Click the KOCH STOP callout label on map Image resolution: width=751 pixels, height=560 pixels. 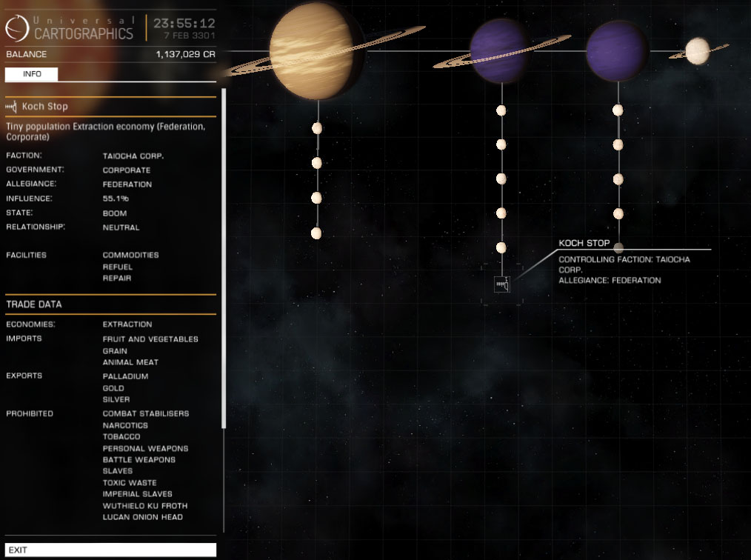click(x=584, y=243)
